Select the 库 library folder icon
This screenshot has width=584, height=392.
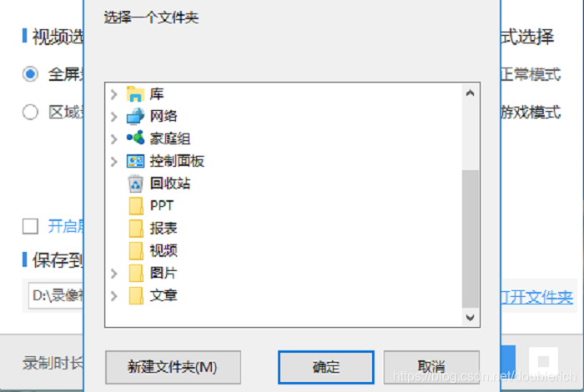coord(135,93)
